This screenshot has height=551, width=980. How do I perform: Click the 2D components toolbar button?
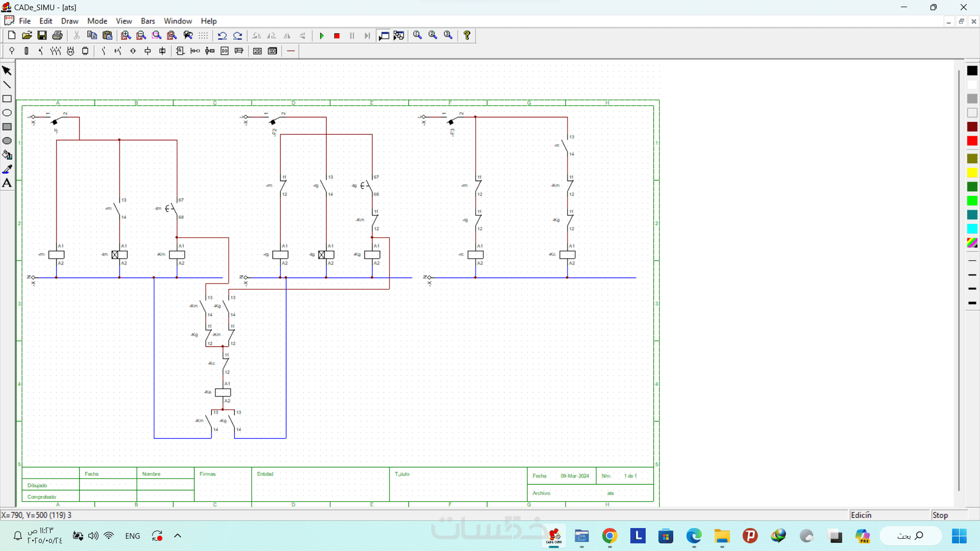tap(258, 51)
